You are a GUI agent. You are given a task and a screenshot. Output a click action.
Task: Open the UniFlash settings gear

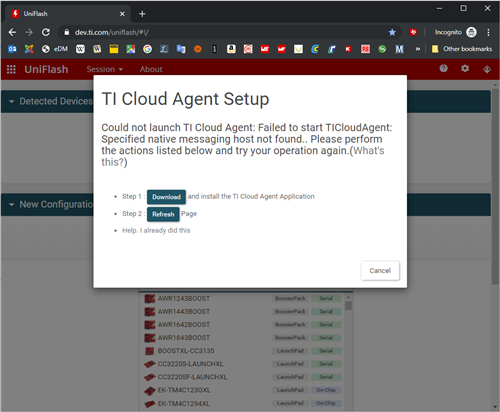(x=465, y=69)
